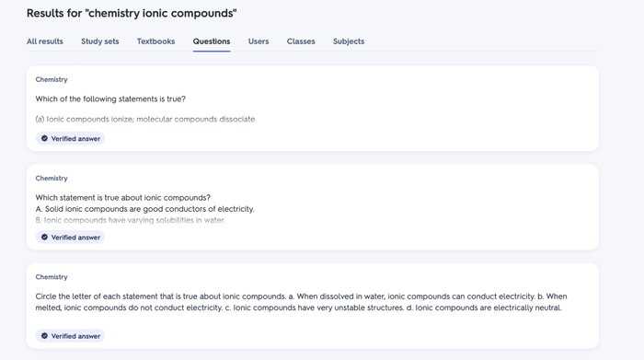Switch to the All results tab
The width and height of the screenshot is (644, 360).
pos(45,41)
